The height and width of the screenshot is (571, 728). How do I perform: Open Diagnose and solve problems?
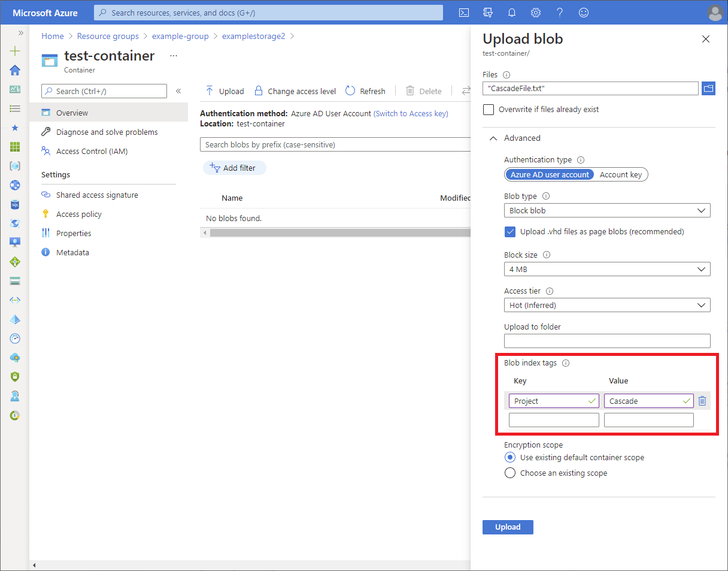[x=108, y=132]
